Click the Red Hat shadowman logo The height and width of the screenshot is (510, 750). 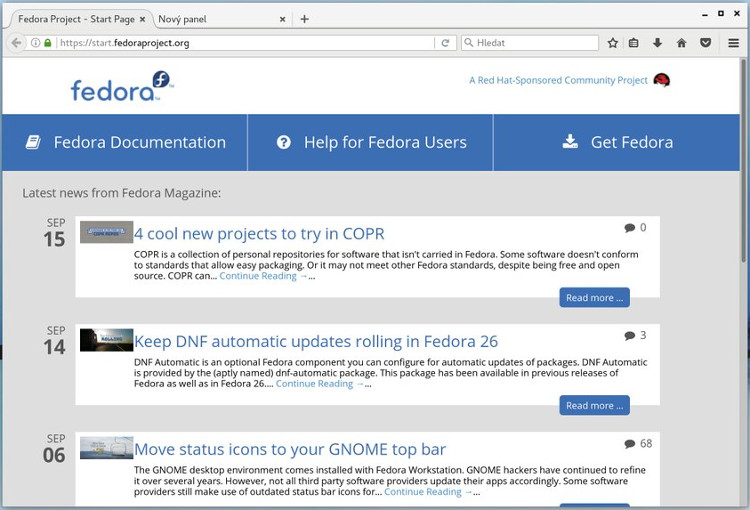(662, 80)
